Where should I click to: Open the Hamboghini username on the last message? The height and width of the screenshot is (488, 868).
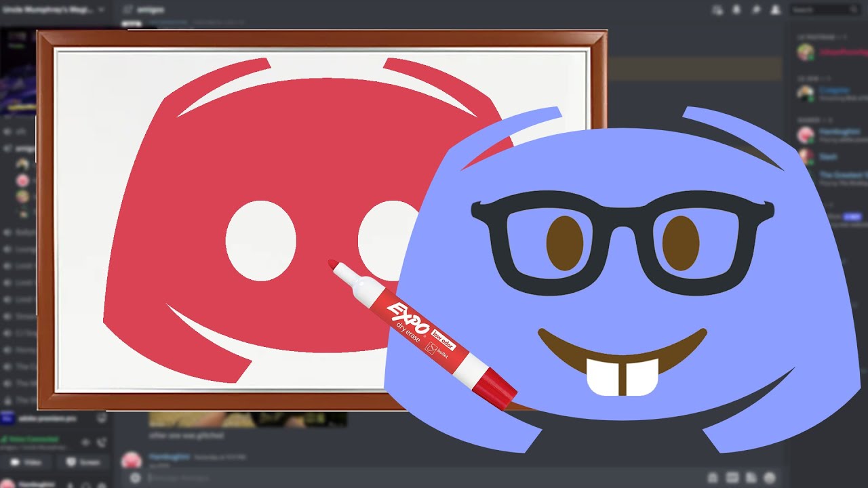point(170,457)
